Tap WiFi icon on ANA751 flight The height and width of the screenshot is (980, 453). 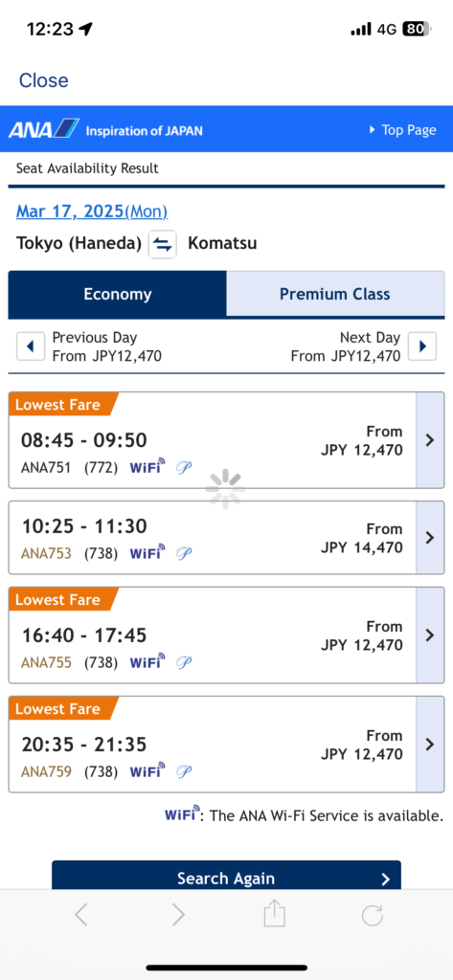(147, 466)
